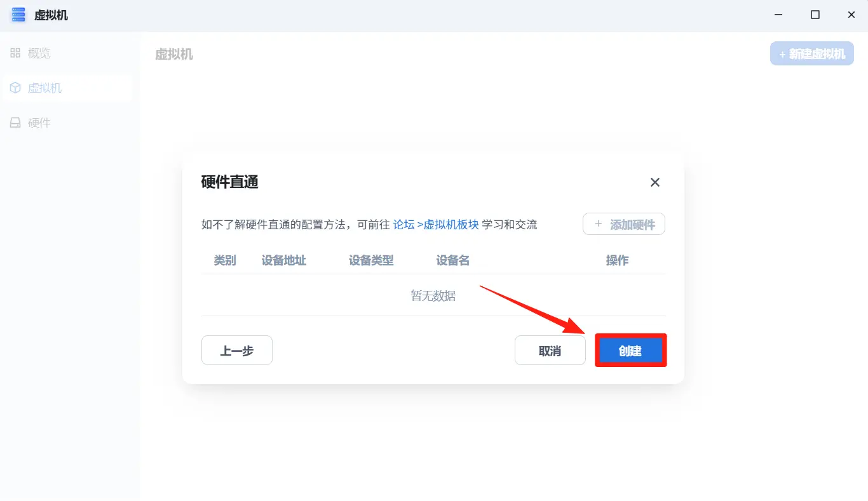
Task: Select the 设备类型 column header
Action: click(x=371, y=260)
